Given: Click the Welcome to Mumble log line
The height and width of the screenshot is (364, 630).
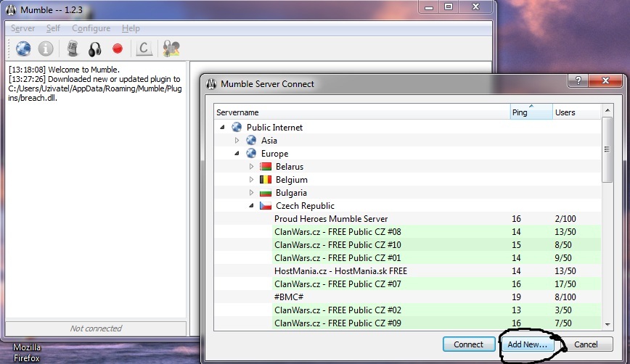Looking at the screenshot, I should 64,70.
